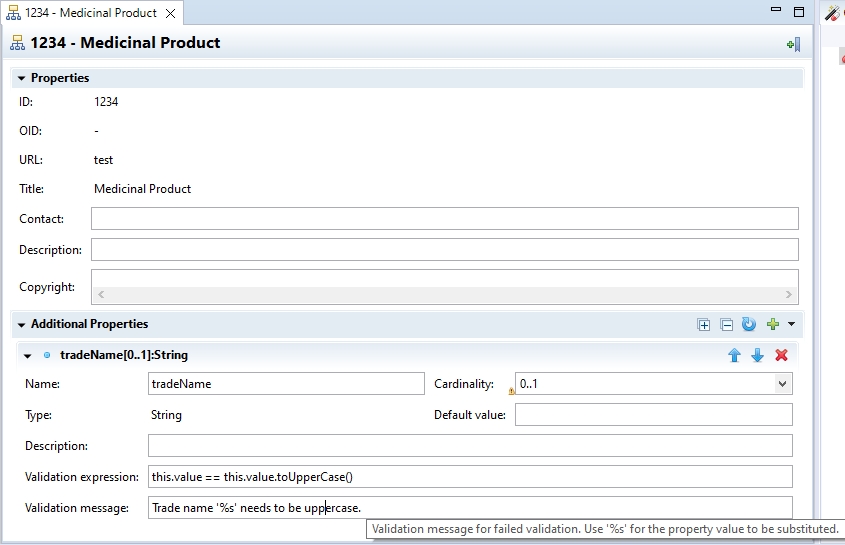This screenshot has width=845, height=545.
Task: Click the blue refresh icon in Additional Properties
Action: 748,325
